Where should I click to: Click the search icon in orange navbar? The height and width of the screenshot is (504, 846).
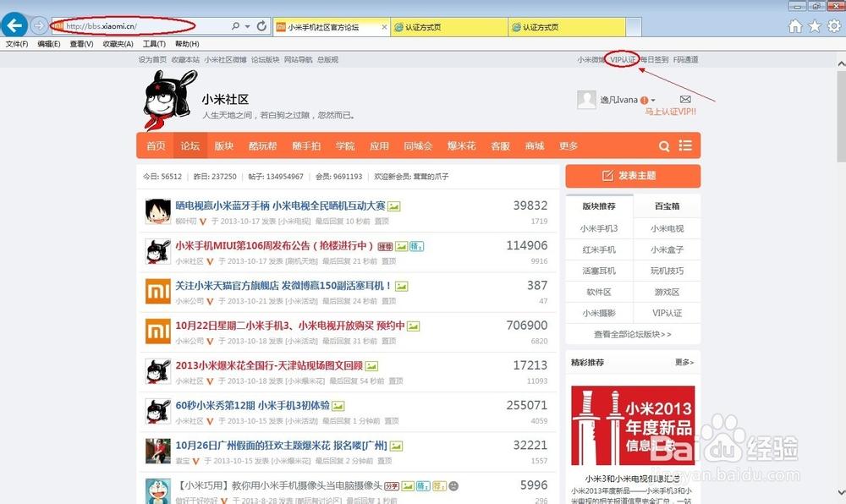click(664, 146)
